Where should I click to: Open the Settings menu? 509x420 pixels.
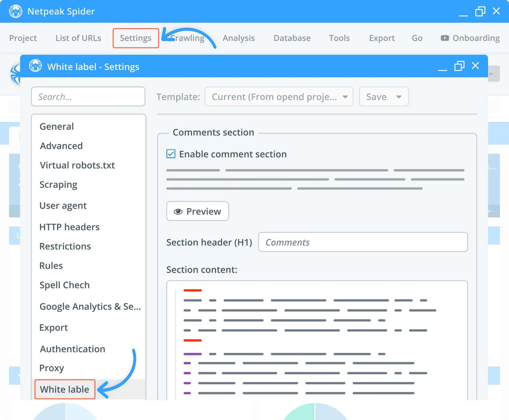(136, 38)
